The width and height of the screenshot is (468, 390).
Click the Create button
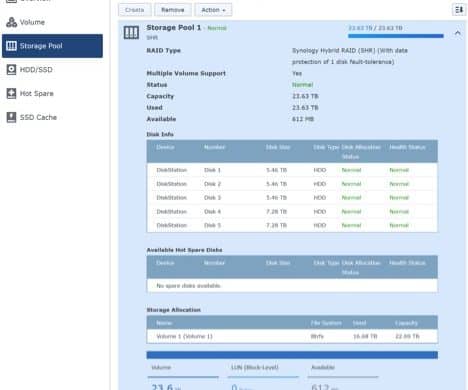pyautogui.click(x=135, y=10)
